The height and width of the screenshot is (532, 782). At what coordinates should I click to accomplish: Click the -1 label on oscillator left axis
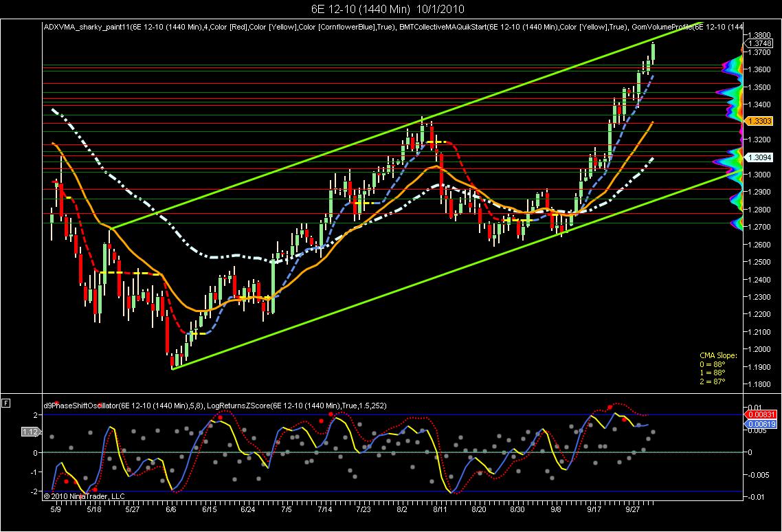[x=35, y=472]
